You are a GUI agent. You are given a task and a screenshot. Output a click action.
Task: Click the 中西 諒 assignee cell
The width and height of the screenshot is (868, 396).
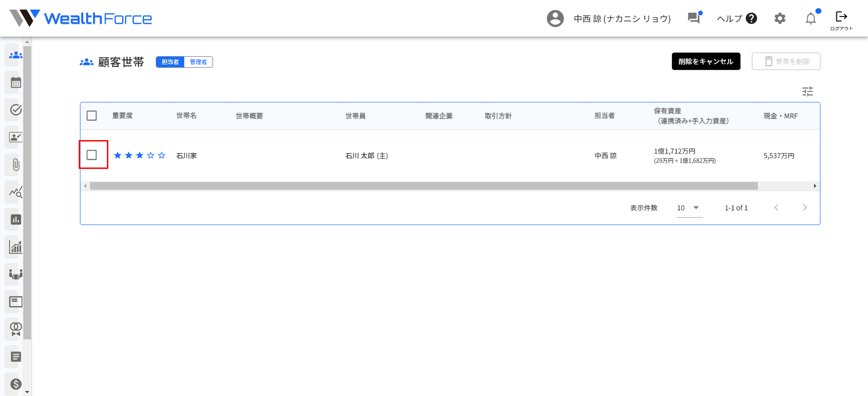(605, 156)
